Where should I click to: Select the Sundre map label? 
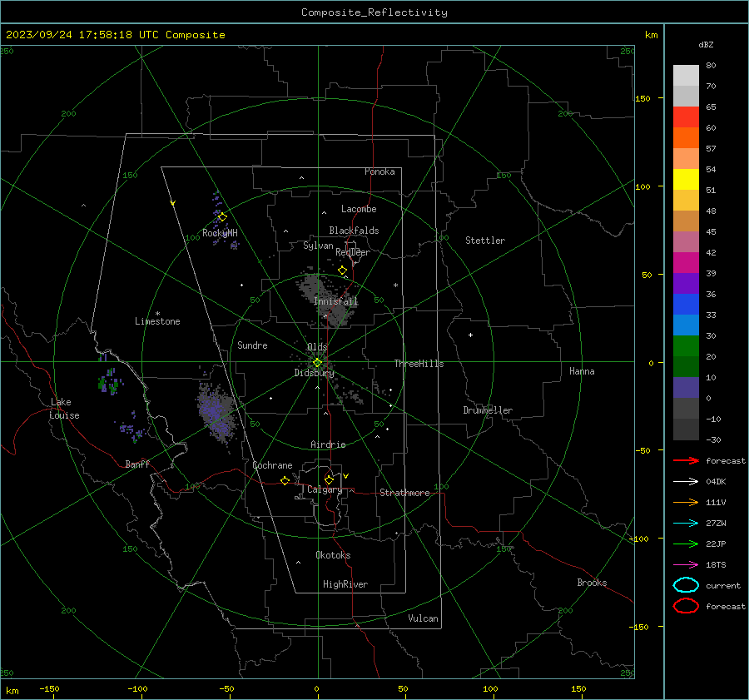(252, 345)
